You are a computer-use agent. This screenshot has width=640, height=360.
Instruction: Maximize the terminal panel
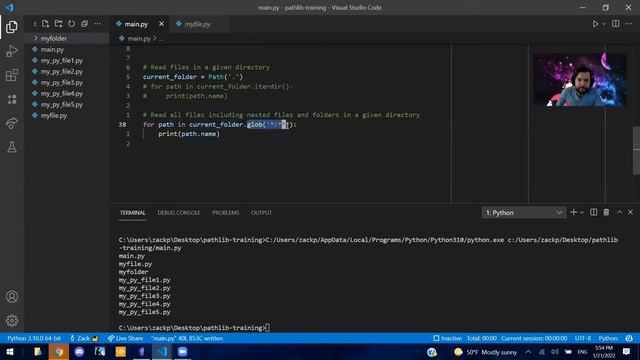[x=619, y=212]
